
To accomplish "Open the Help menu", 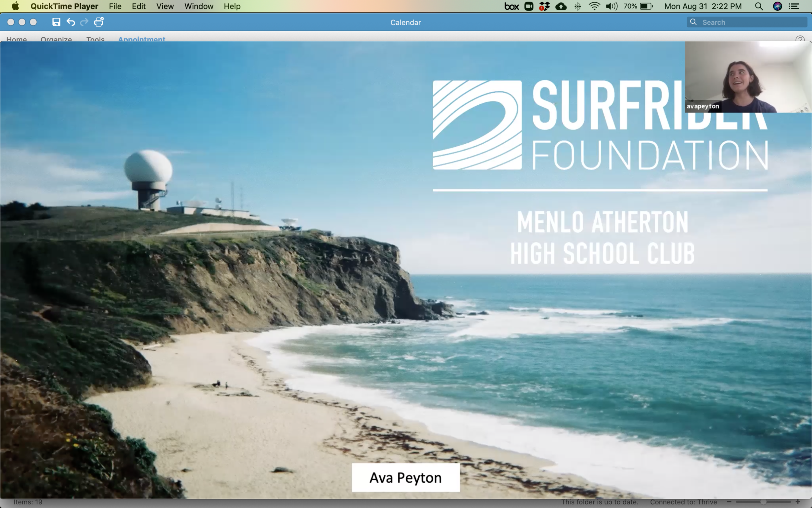I will pos(232,6).
